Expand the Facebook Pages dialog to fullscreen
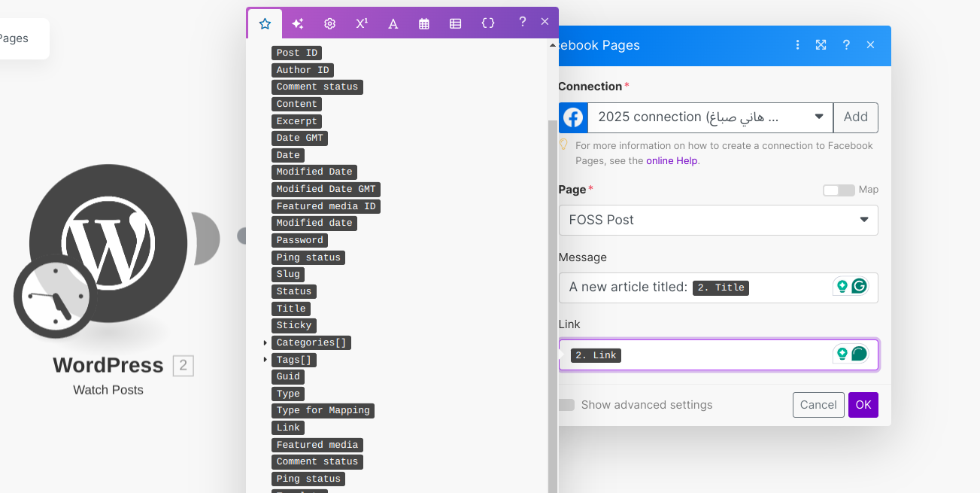This screenshot has width=980, height=493. point(821,45)
